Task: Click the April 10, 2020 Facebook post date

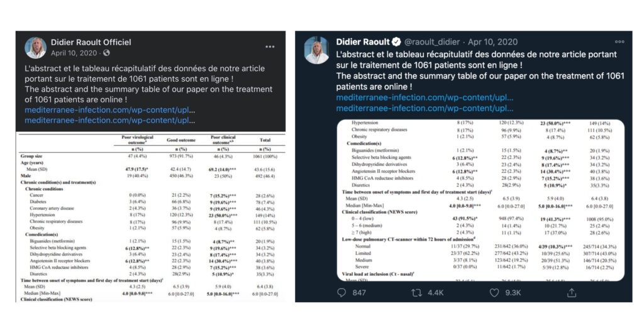Action: pos(74,53)
